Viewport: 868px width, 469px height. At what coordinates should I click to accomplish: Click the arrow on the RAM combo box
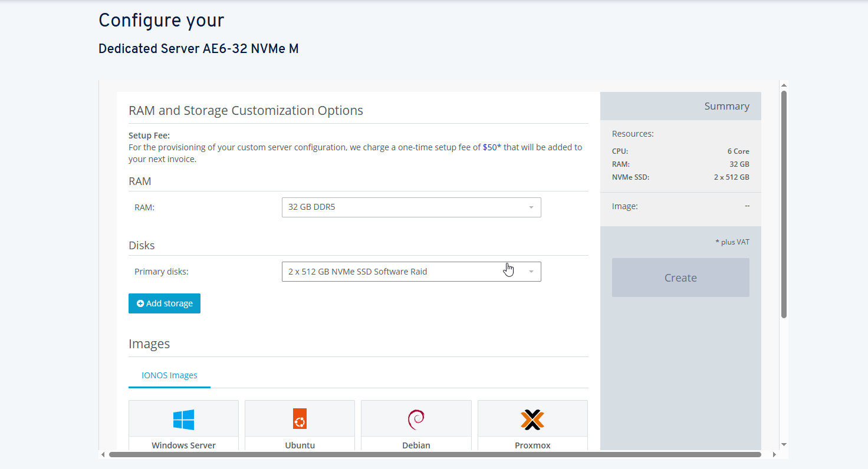pos(531,207)
